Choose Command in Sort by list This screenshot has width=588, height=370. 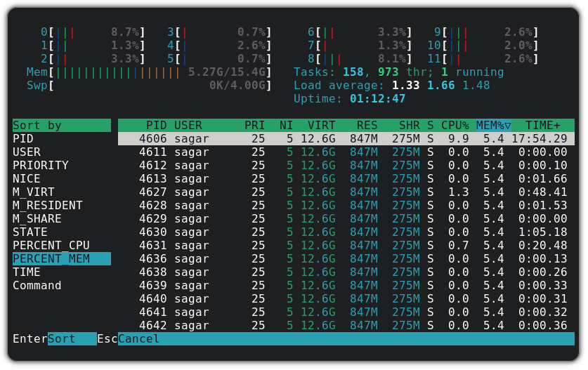(x=37, y=286)
